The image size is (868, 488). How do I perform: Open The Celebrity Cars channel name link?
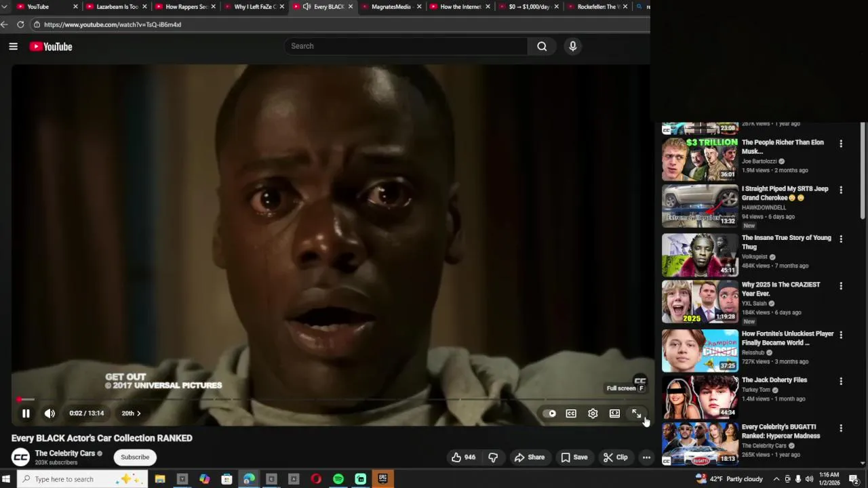pyautogui.click(x=65, y=453)
